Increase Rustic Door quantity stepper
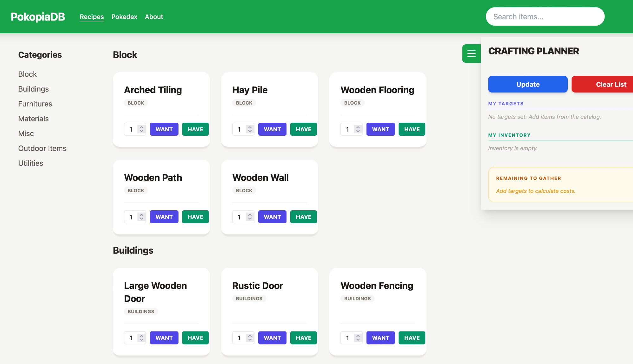This screenshot has width=633, height=364. [250, 336]
